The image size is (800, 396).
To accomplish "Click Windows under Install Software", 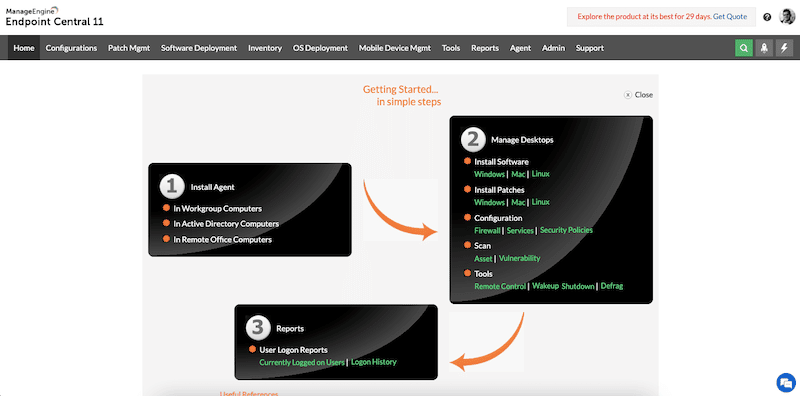I will tap(489, 174).
